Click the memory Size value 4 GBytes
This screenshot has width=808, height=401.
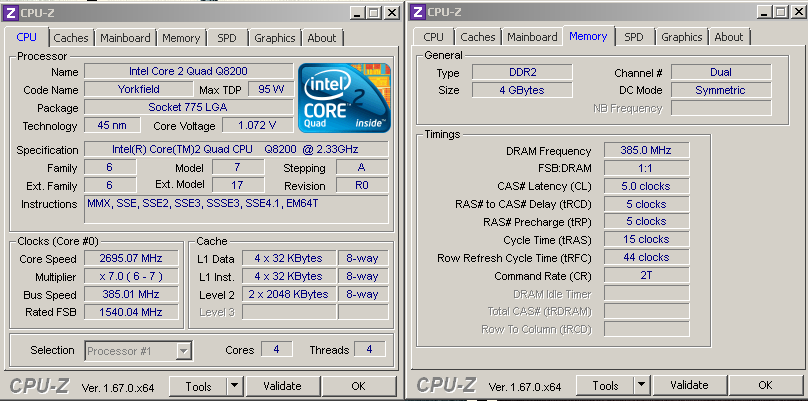click(523, 90)
